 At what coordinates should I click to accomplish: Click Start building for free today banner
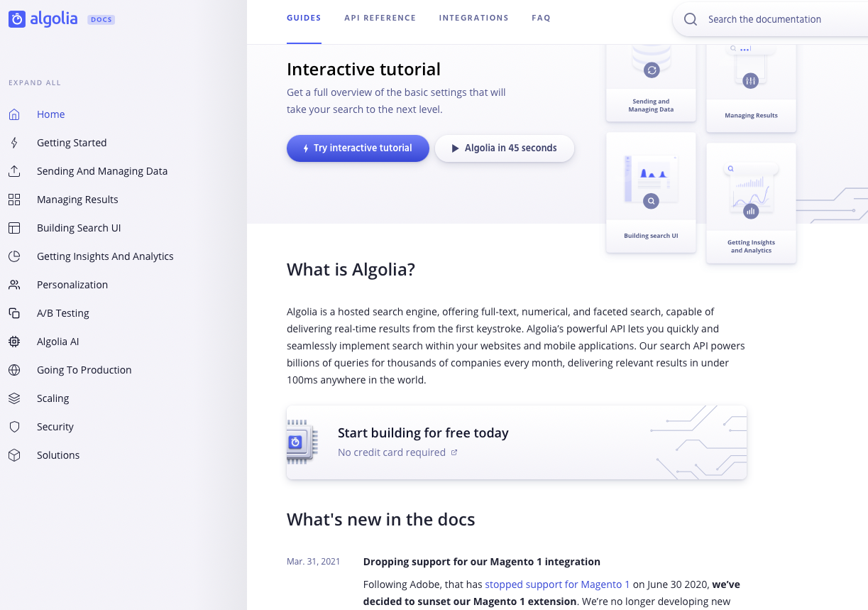(x=517, y=442)
